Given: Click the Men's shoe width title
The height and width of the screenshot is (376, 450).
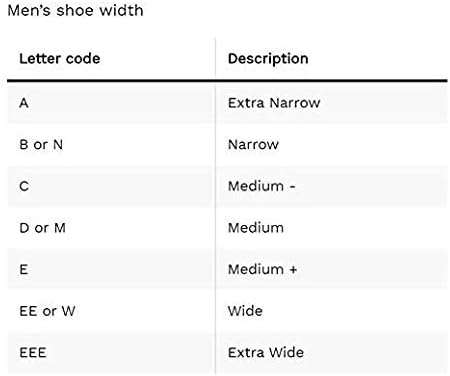Looking at the screenshot, I should [75, 10].
